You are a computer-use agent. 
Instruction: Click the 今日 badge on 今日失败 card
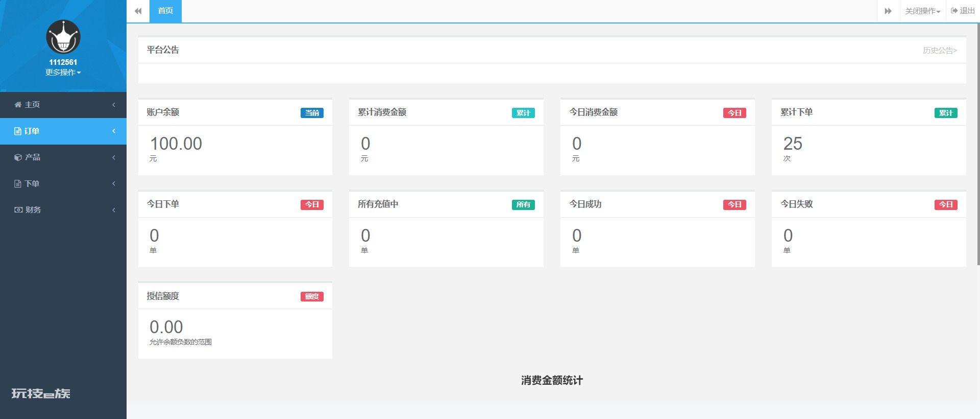tap(946, 204)
